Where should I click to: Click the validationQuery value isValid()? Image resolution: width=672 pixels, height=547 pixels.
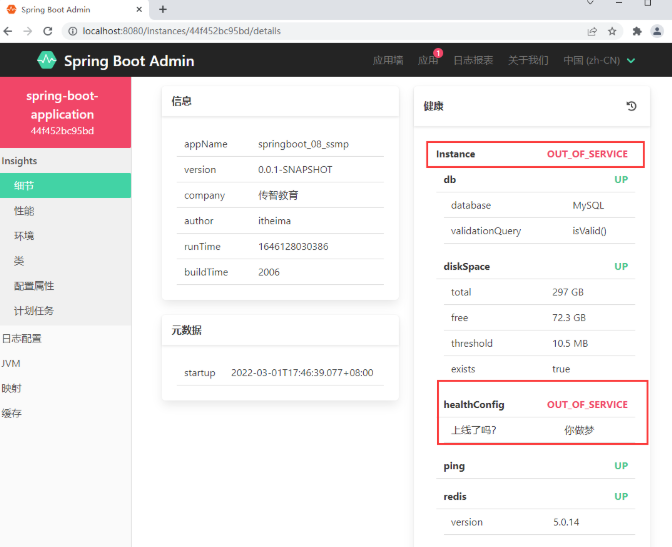click(x=589, y=231)
